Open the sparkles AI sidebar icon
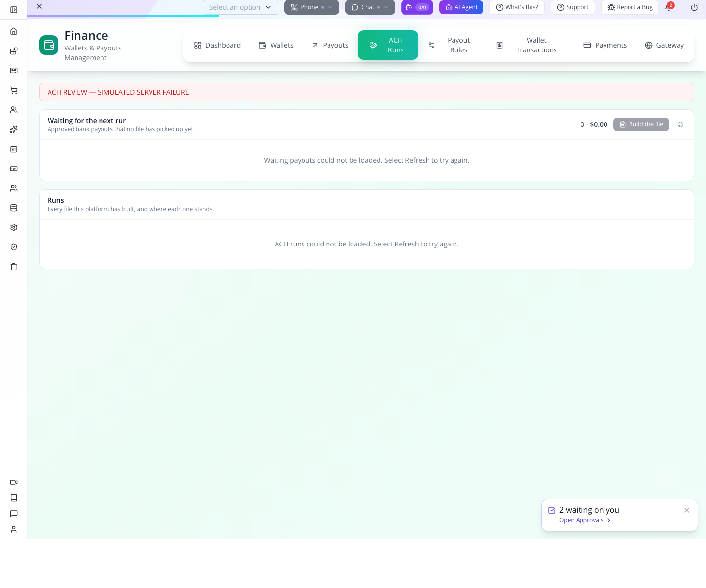The width and height of the screenshot is (706, 588). pyautogui.click(x=14, y=129)
